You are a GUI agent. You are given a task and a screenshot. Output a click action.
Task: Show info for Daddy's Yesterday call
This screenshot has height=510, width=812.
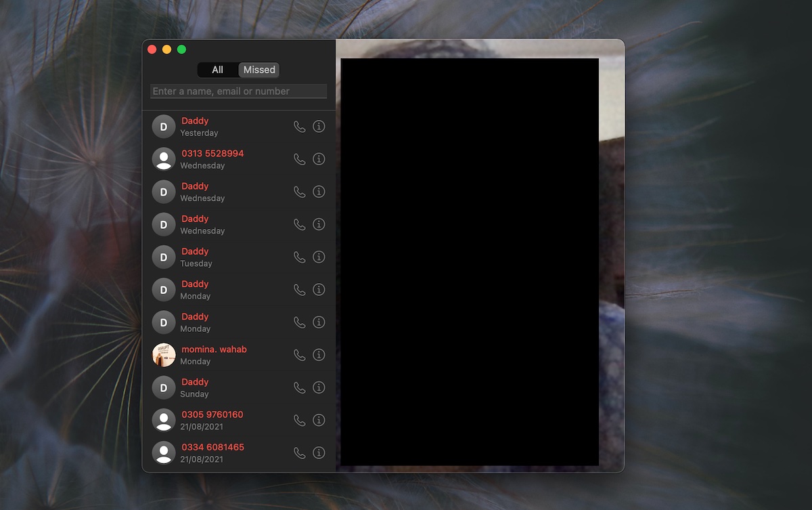(x=319, y=127)
